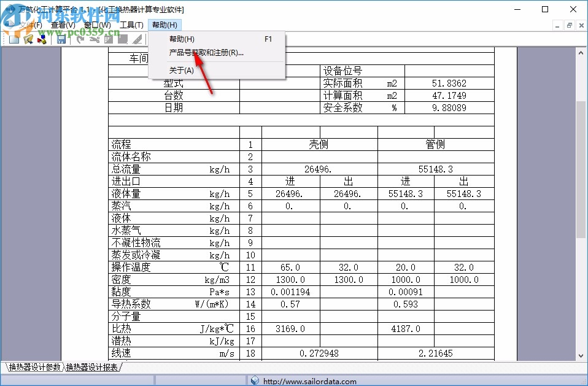Click the 流体名称 row label

(x=131, y=156)
